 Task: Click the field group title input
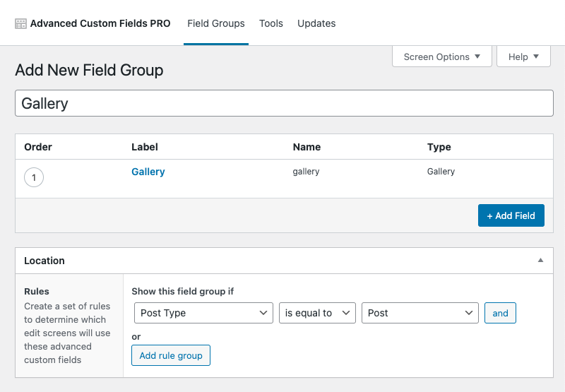(x=284, y=103)
